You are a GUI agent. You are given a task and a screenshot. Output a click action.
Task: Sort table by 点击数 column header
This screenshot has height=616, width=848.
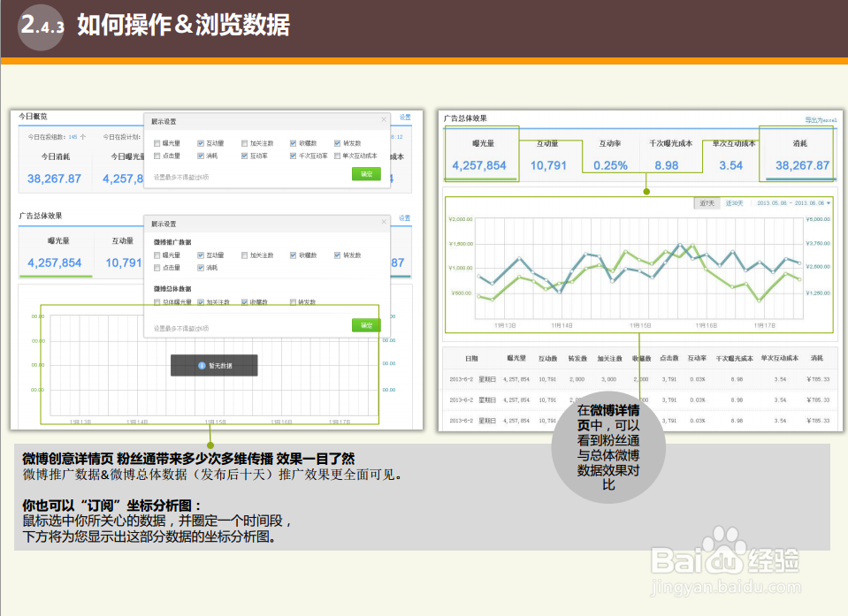(669, 358)
